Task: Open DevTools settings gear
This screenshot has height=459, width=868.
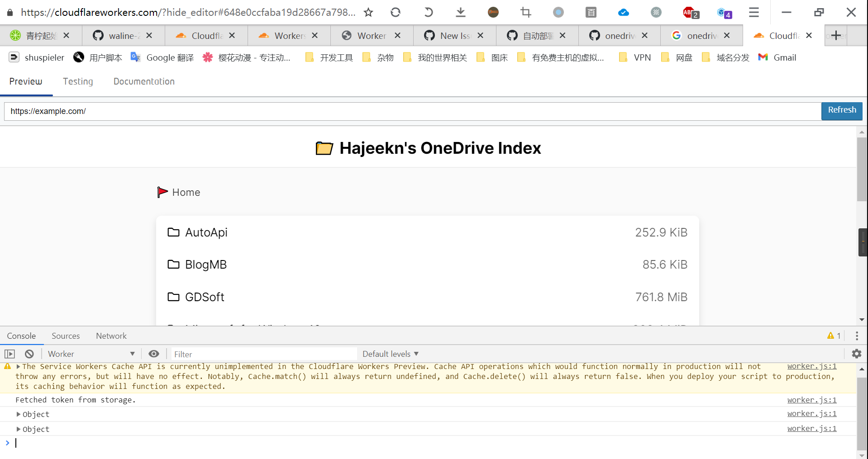Action: 857,354
